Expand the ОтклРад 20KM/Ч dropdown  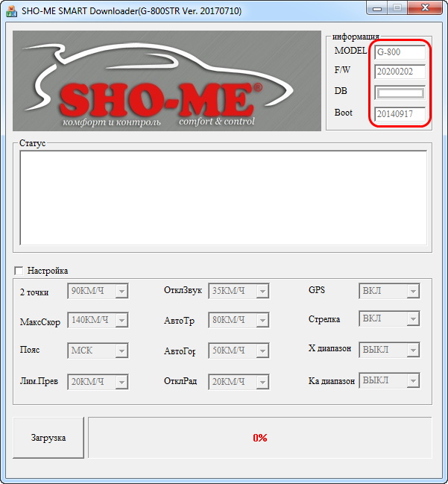pos(239,382)
